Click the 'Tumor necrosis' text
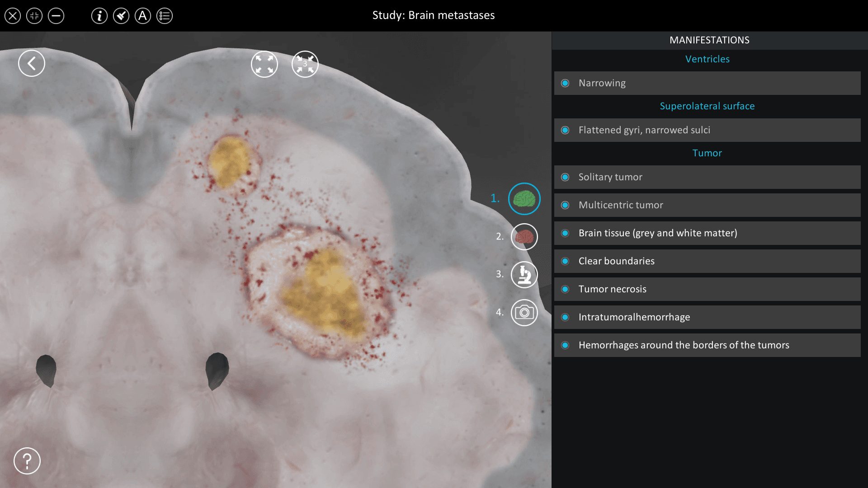Screen dimensions: 868x488 613,289
